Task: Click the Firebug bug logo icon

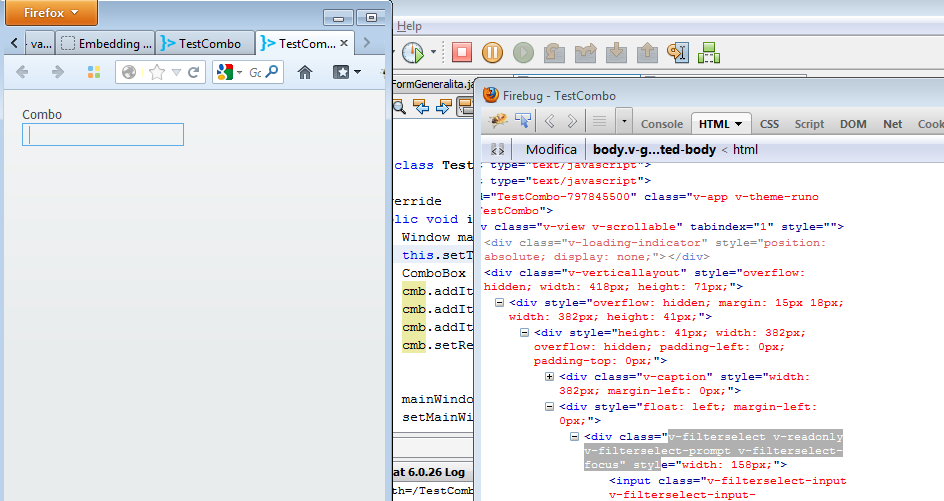Action: (499, 121)
